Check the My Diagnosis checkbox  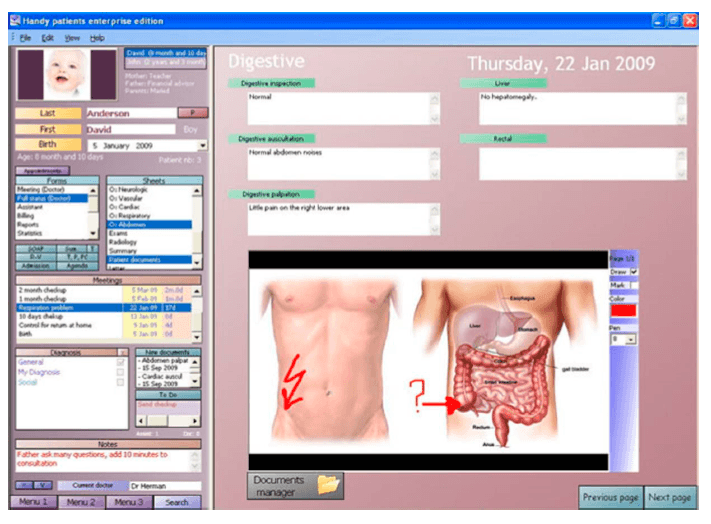[x=121, y=372]
